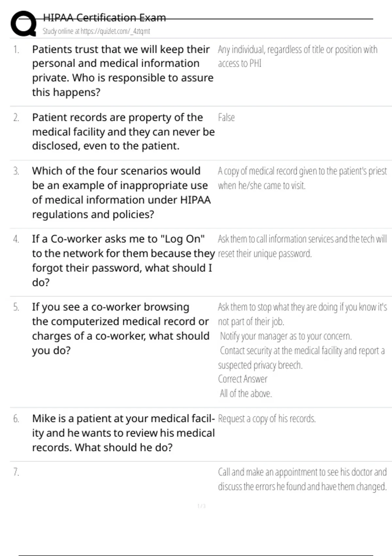Select question 3 about four scenarios

pyautogui.click(x=121, y=193)
